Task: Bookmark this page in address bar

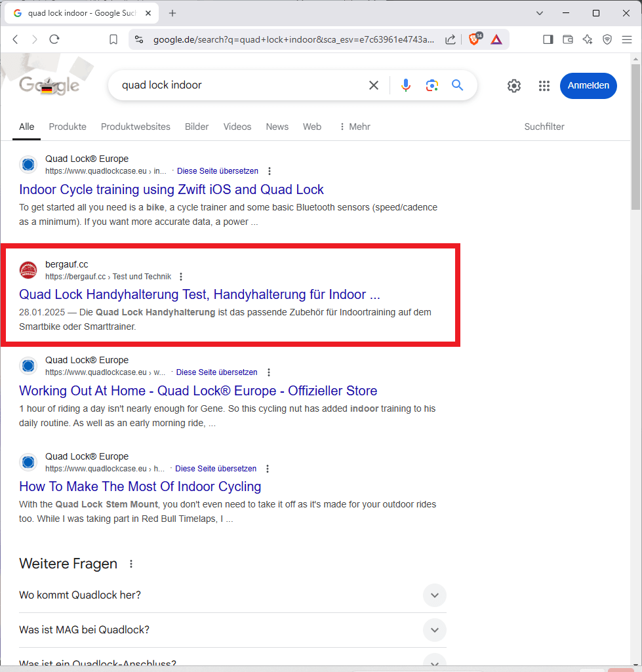Action: 113,39
